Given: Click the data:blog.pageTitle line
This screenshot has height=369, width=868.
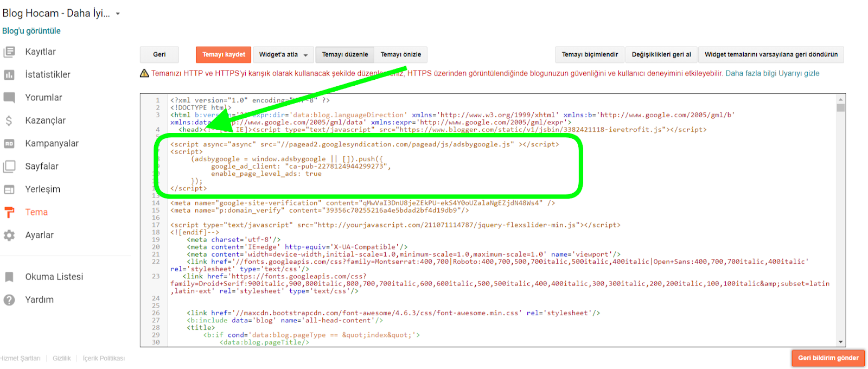Looking at the screenshot, I should tap(264, 342).
